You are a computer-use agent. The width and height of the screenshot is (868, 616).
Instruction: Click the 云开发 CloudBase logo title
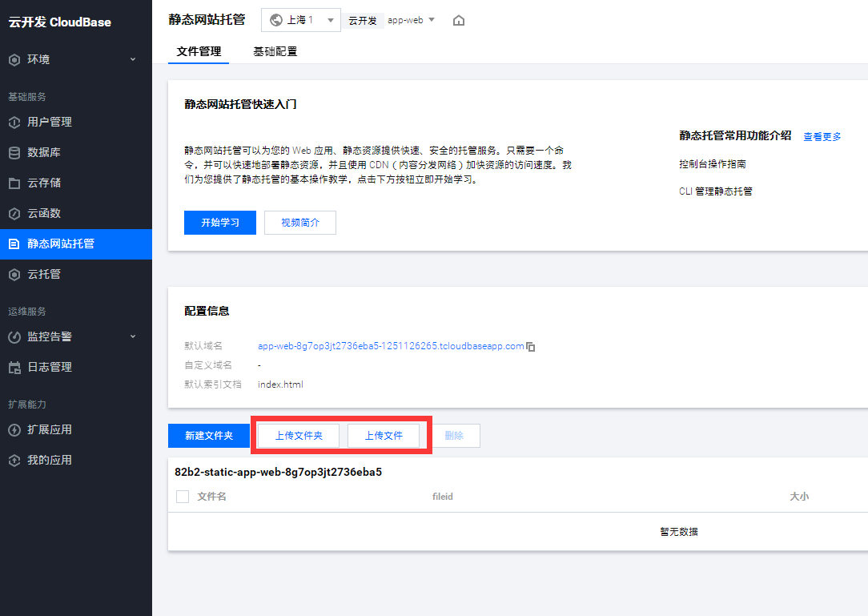pyautogui.click(x=60, y=22)
